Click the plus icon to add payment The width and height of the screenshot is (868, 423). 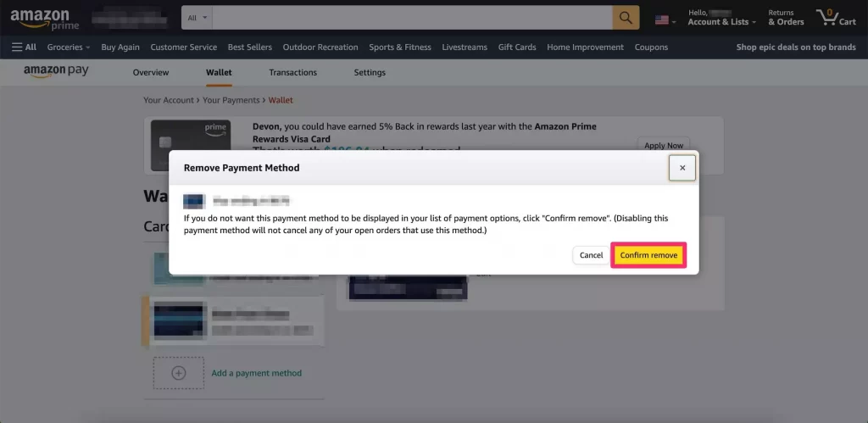pyautogui.click(x=178, y=373)
